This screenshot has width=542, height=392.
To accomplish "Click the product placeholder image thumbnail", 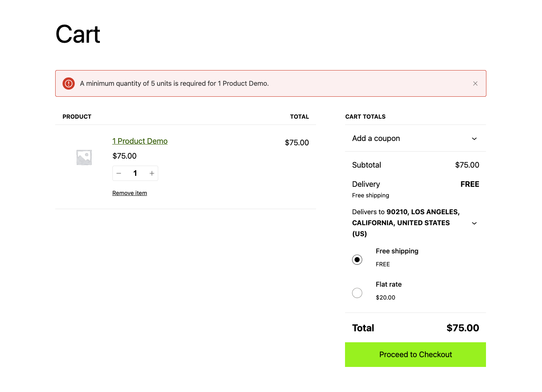I will point(84,157).
